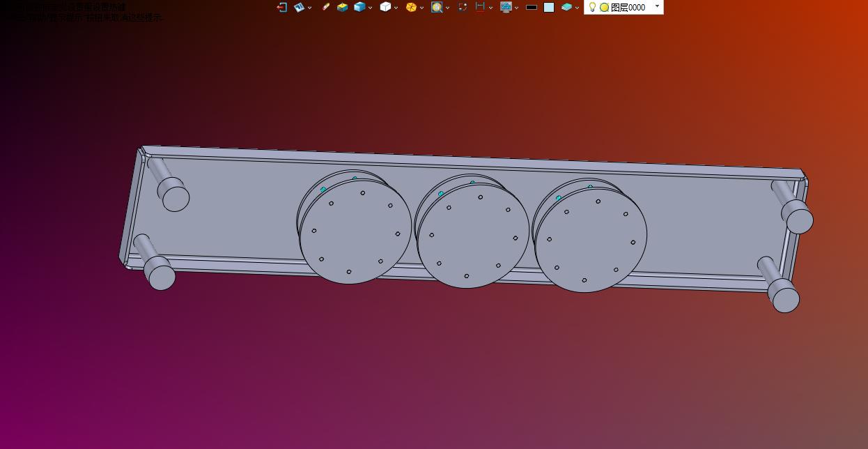Viewport: 868px width, 449px height.
Task: Click the yellow-topped blue box icon
Action: 342,7
